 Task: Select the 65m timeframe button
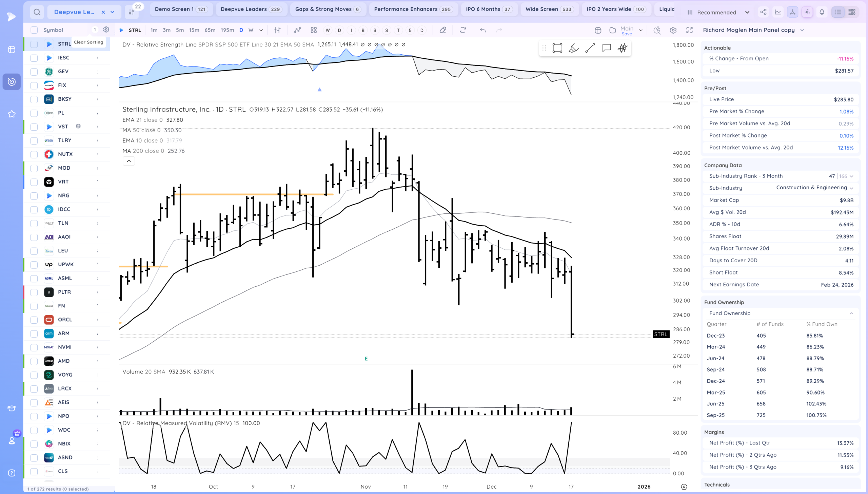pyautogui.click(x=210, y=30)
